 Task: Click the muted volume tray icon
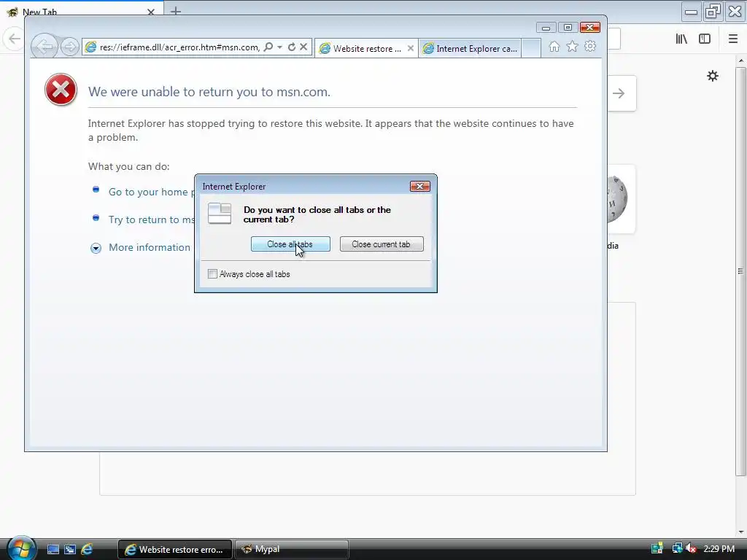tap(691, 548)
